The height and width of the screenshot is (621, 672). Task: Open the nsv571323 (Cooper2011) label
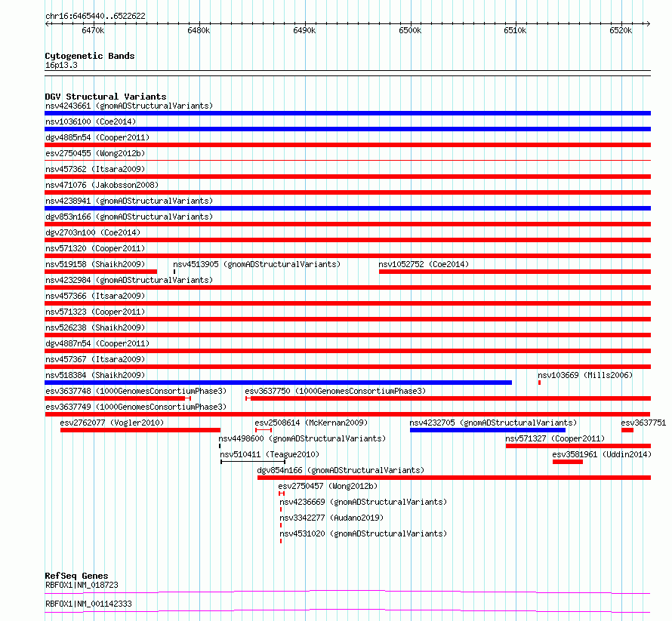(95, 312)
